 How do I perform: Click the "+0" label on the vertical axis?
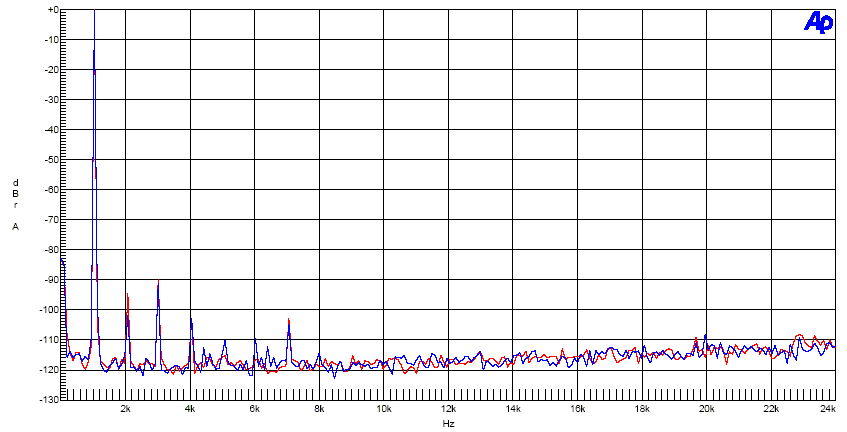tap(53, 9)
